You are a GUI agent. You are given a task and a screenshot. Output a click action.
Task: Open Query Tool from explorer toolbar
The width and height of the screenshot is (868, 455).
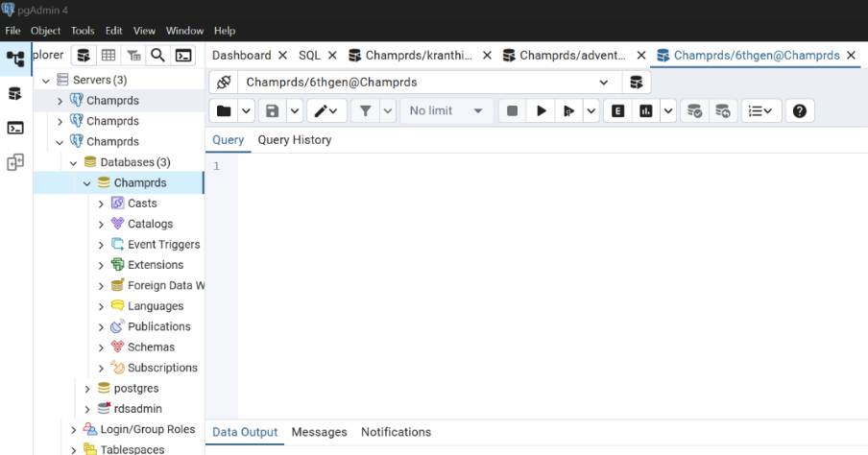(84, 56)
